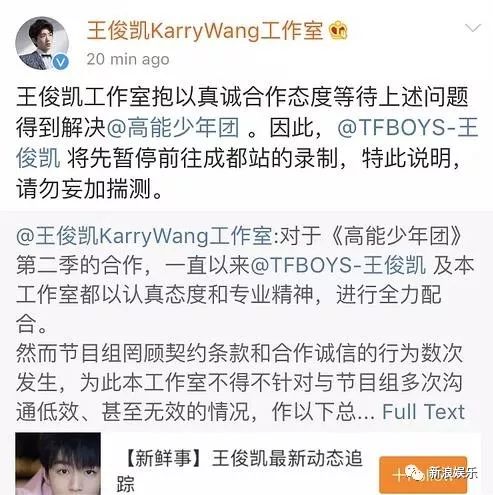Click the blue verified V badge
This screenshot has height=495, width=493.
pos(61,62)
